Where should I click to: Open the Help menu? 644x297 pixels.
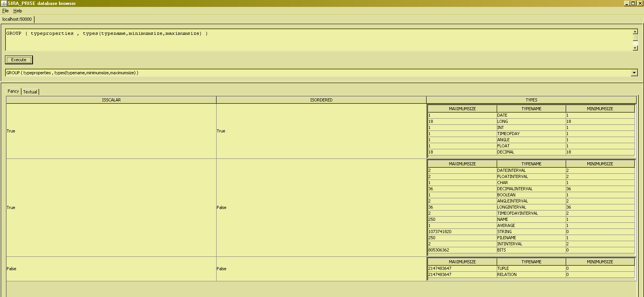click(18, 11)
